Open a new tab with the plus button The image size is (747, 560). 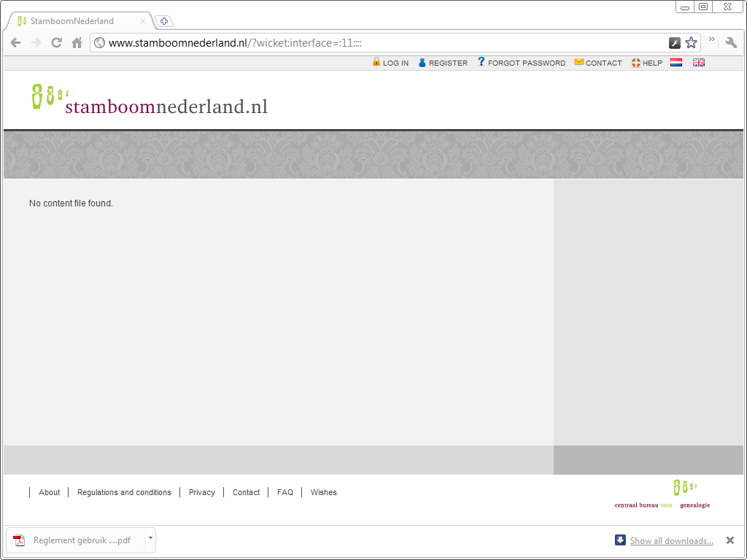click(164, 21)
